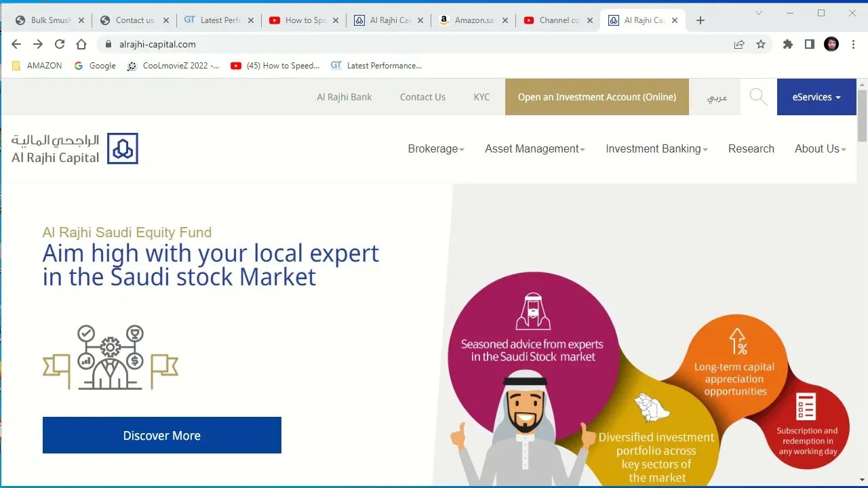Click the Aim high with your local expert headline

(x=210, y=265)
